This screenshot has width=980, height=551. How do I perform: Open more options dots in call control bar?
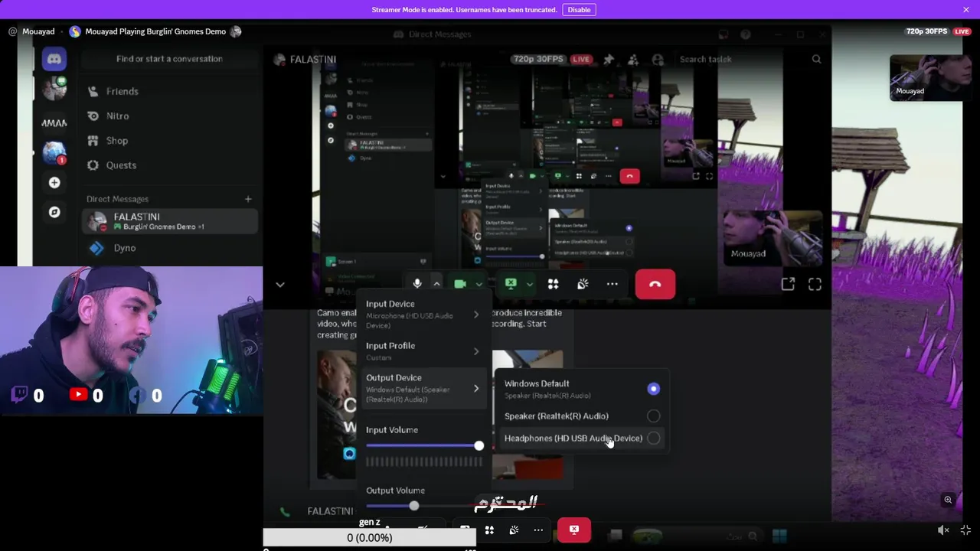coord(612,284)
